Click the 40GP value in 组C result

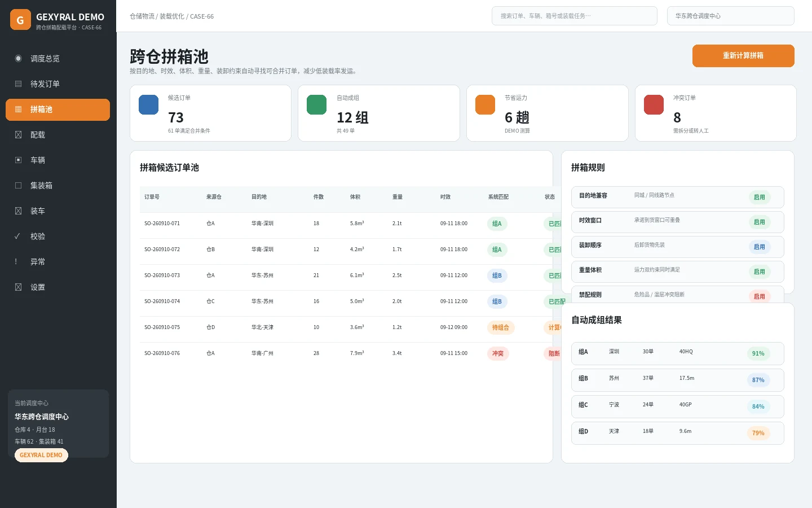coord(685,405)
